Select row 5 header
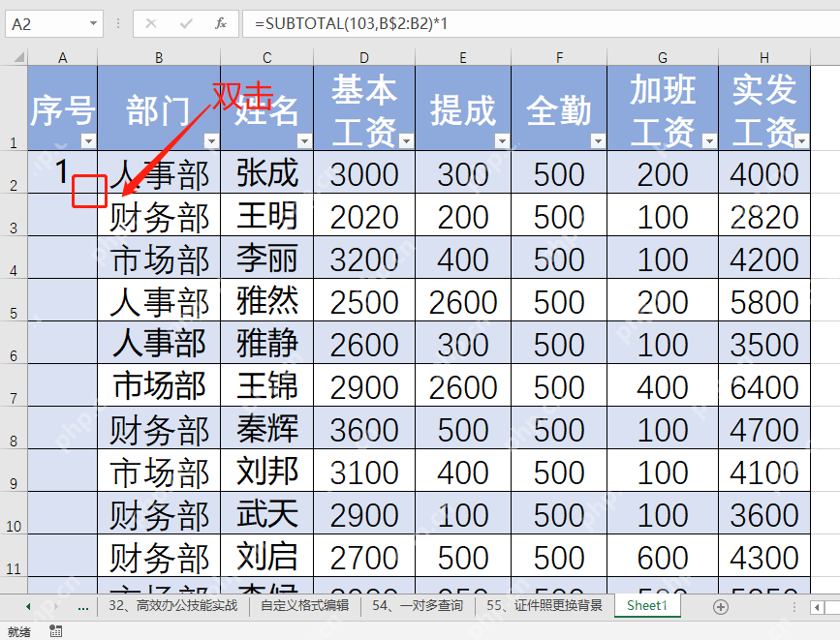 (14, 300)
